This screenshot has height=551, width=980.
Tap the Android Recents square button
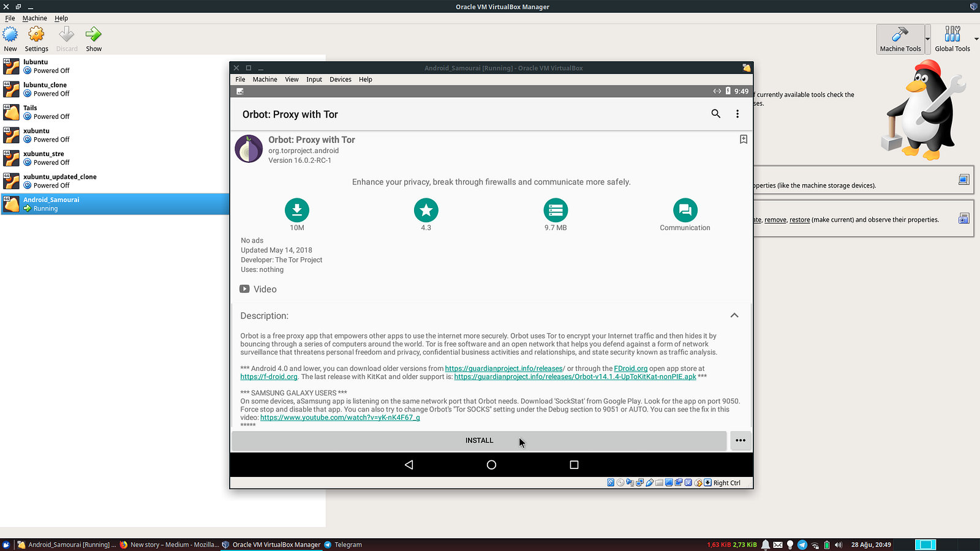(x=574, y=465)
